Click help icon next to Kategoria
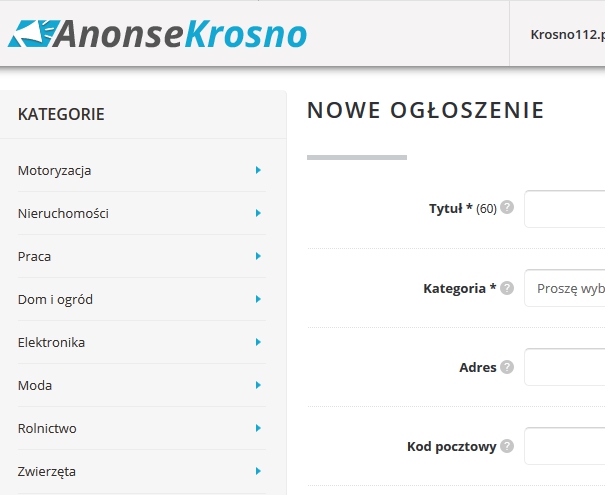605x495 pixels. pos(507,288)
